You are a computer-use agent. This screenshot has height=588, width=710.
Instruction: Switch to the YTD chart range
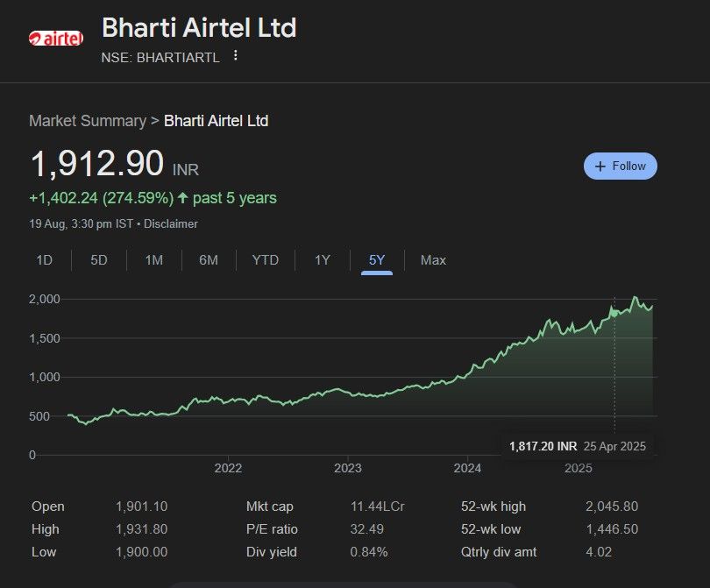(x=266, y=260)
